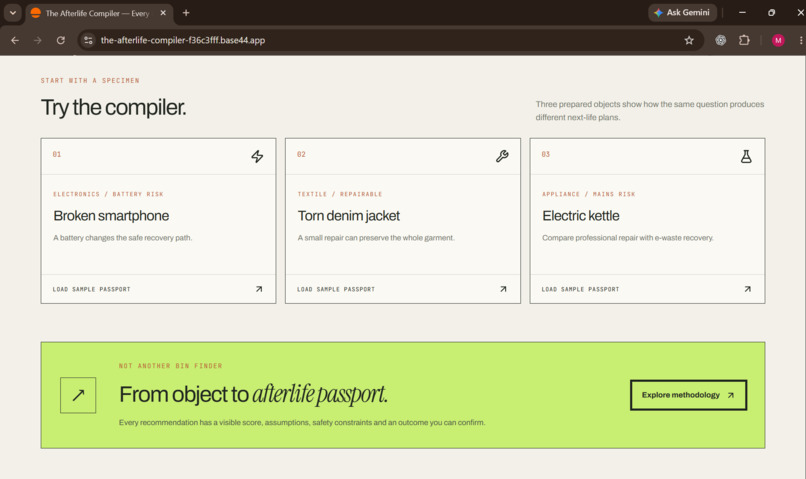Click 'TEXTILE / REPAIRABLE' label
The width and height of the screenshot is (806, 479).
click(340, 194)
